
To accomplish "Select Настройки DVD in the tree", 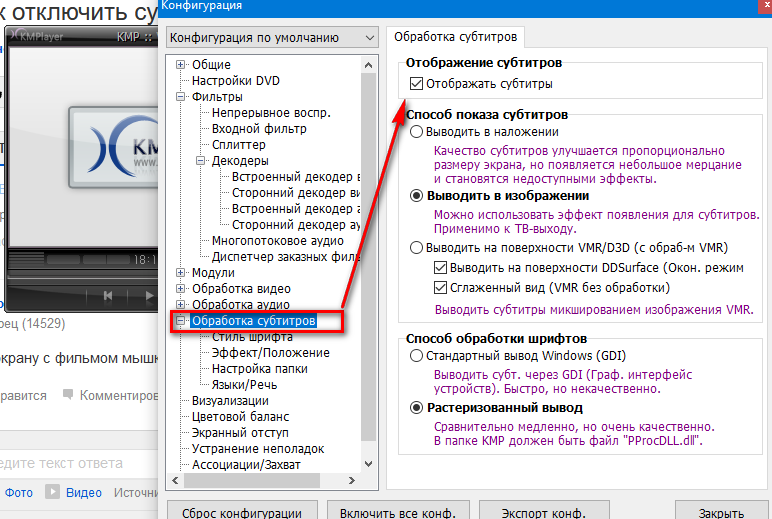I will point(235,81).
